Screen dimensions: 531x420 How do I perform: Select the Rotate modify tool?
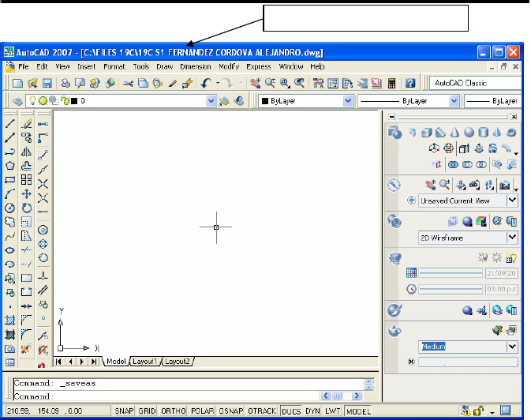click(26, 208)
